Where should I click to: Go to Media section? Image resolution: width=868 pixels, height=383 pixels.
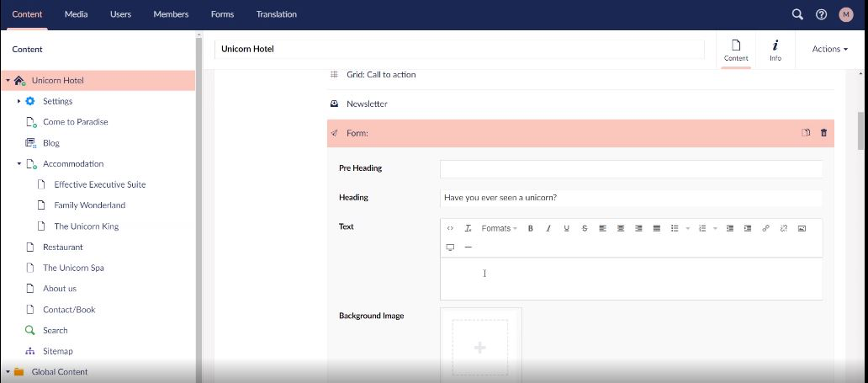click(76, 14)
